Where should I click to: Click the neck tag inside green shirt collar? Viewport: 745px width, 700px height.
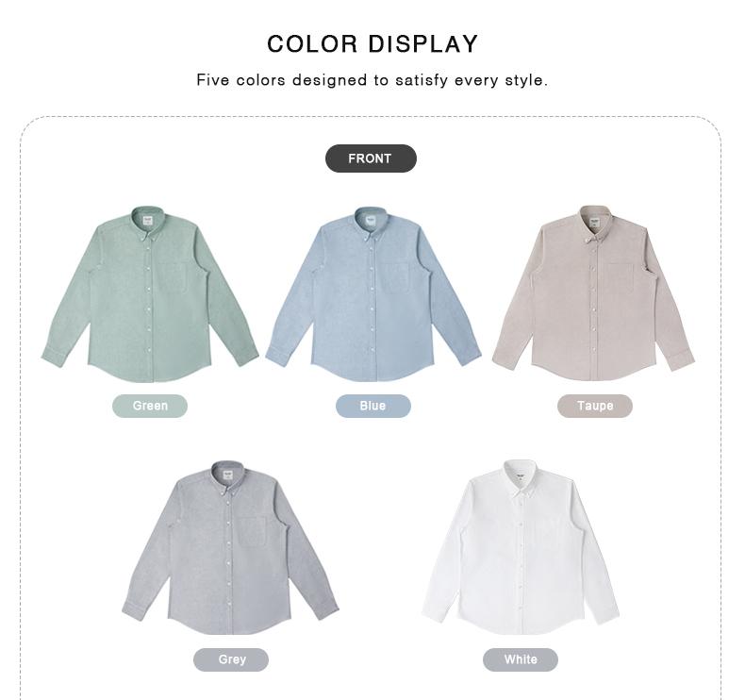pos(148,221)
